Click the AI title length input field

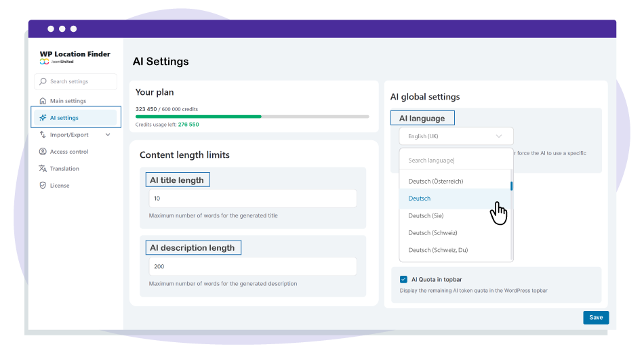[x=252, y=199]
